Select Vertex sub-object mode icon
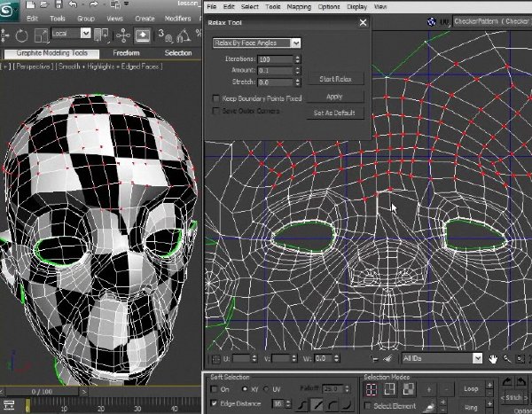The image size is (532, 414). tap(372, 389)
